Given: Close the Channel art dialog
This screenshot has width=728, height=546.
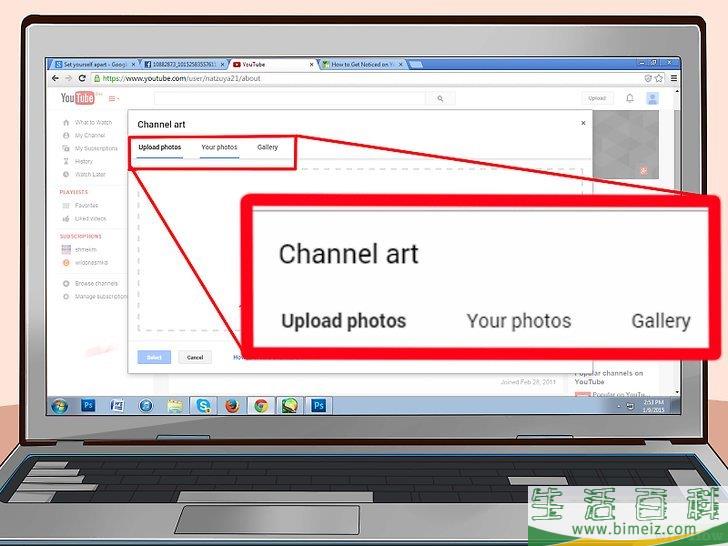Looking at the screenshot, I should pyautogui.click(x=583, y=123).
